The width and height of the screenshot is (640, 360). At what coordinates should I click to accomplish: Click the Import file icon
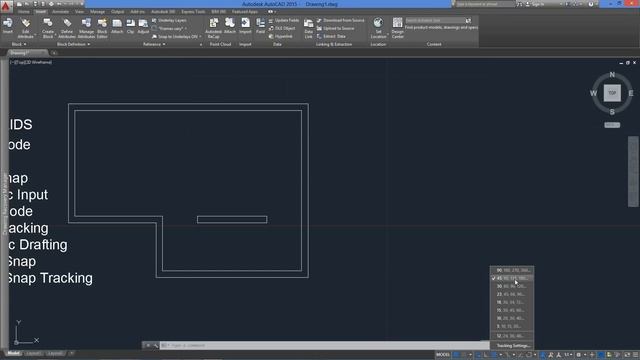(245, 25)
